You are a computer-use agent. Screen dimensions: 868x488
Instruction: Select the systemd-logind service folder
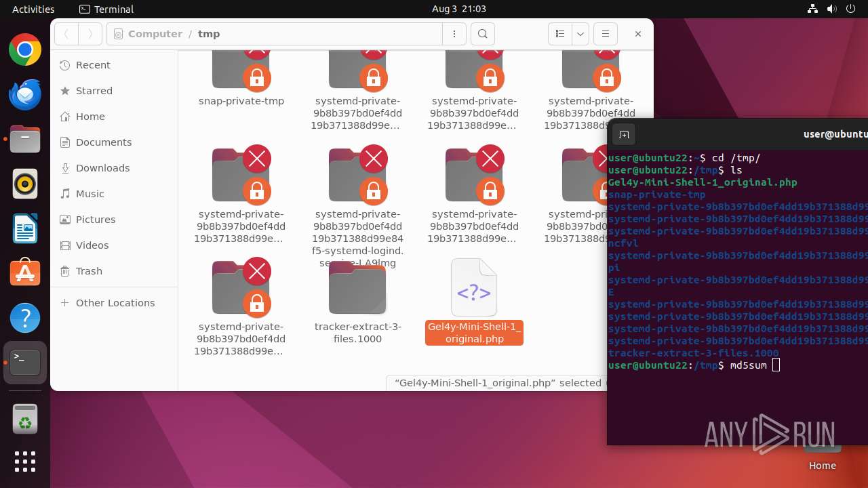point(358,207)
